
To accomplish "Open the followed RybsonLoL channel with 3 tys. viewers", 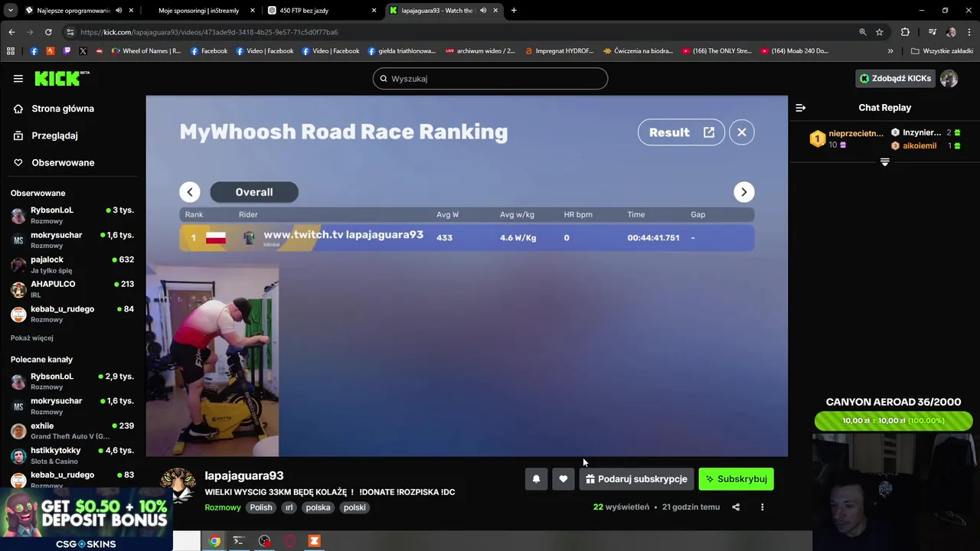I will coord(73,215).
